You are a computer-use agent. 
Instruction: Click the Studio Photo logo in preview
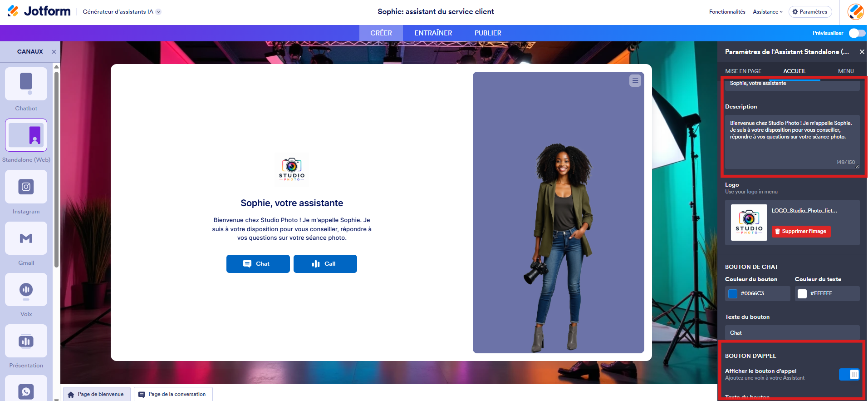[292, 170]
